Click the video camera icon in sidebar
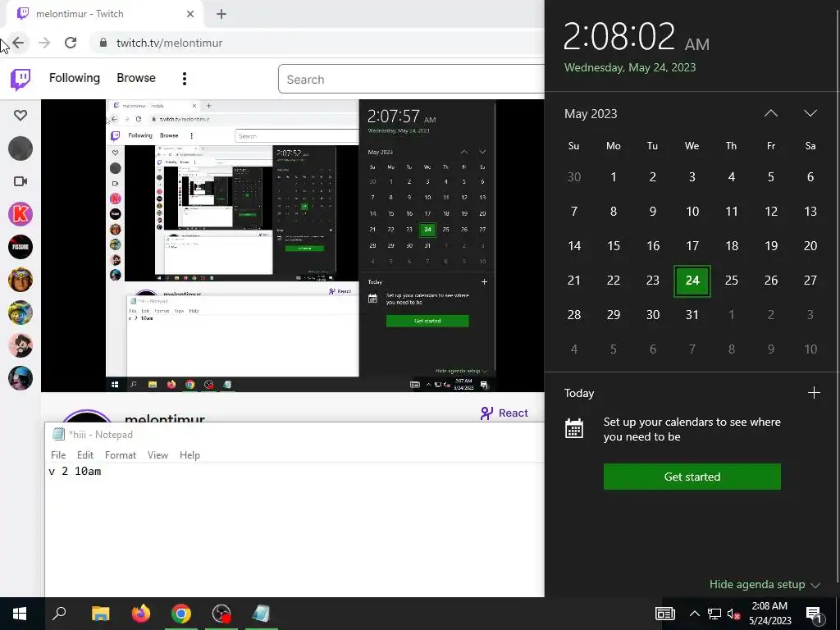The width and height of the screenshot is (840, 630). pos(21,181)
